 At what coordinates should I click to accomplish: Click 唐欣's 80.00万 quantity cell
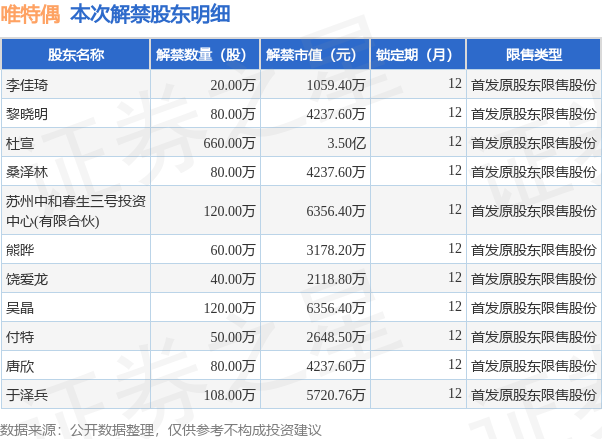click(205, 366)
